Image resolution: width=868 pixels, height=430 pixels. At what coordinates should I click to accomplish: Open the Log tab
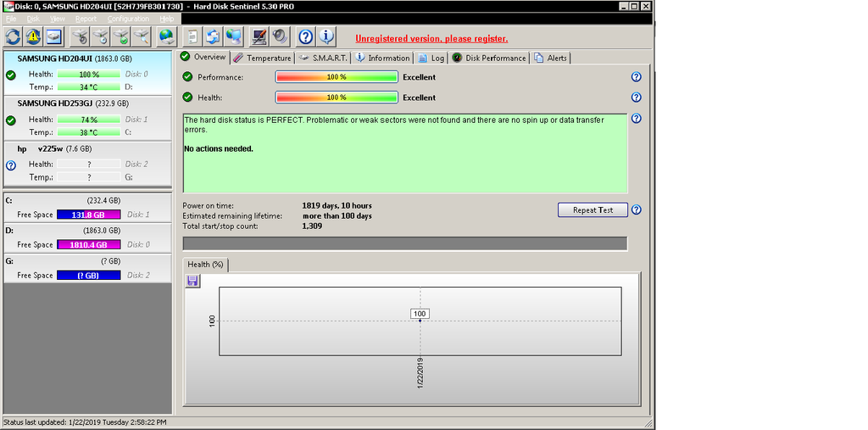(431, 59)
